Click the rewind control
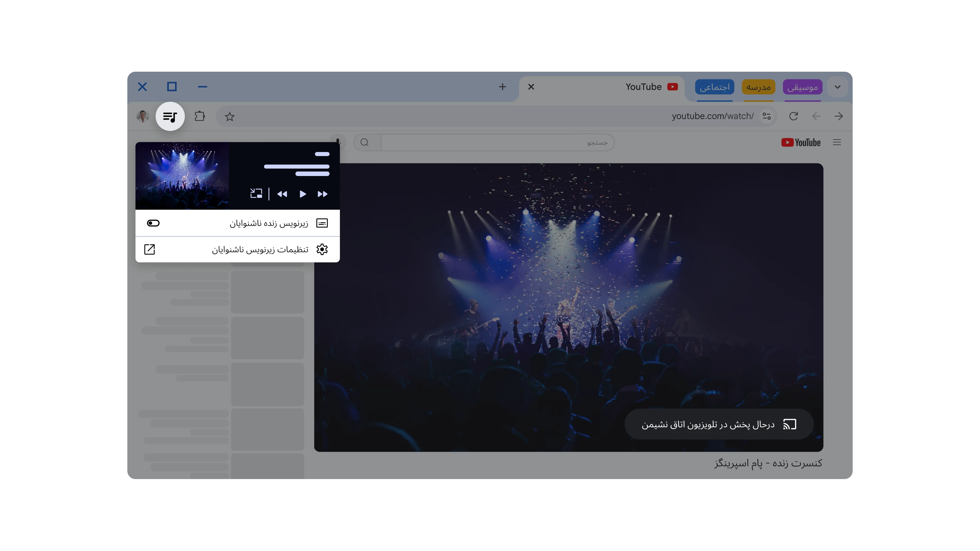This screenshot has height=551, width=980. point(282,194)
